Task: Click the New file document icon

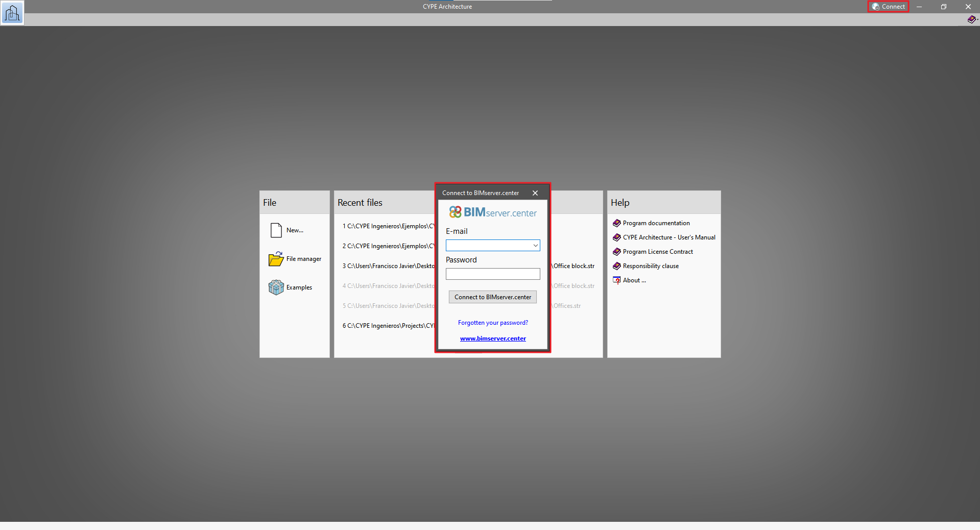Action: 276,230
